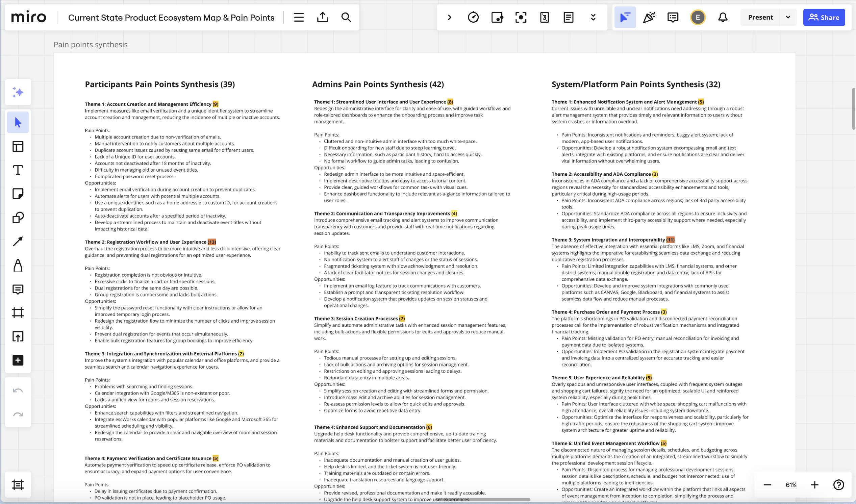The height and width of the screenshot is (504, 856).
Task: Select the Connection line arrow tool
Action: pyautogui.click(x=18, y=241)
